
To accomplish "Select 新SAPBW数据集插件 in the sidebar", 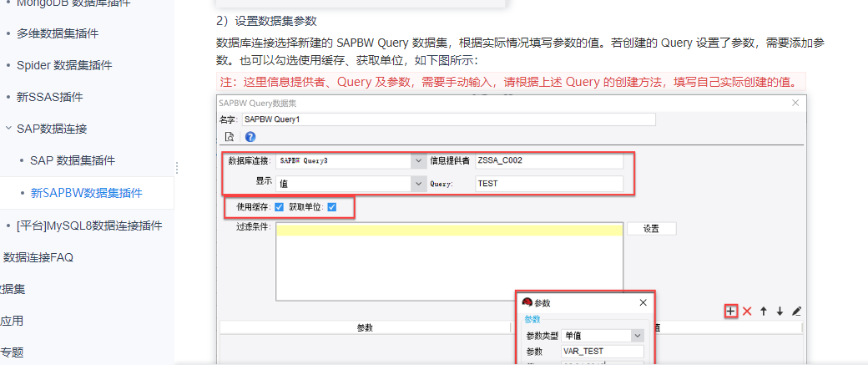I will [86, 193].
